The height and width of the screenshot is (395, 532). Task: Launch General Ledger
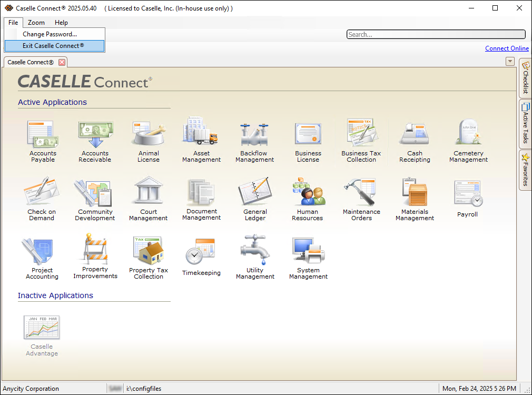click(x=255, y=199)
